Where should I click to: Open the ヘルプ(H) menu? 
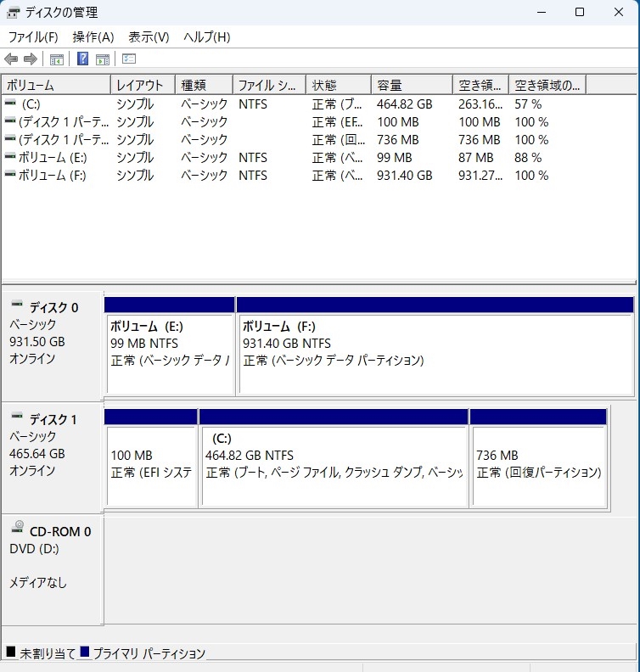(x=206, y=37)
